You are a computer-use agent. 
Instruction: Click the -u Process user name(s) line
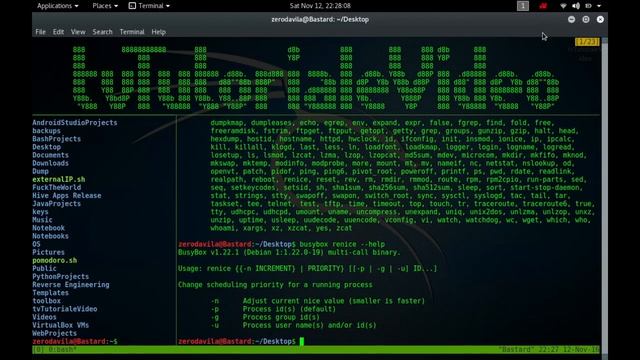(293, 325)
